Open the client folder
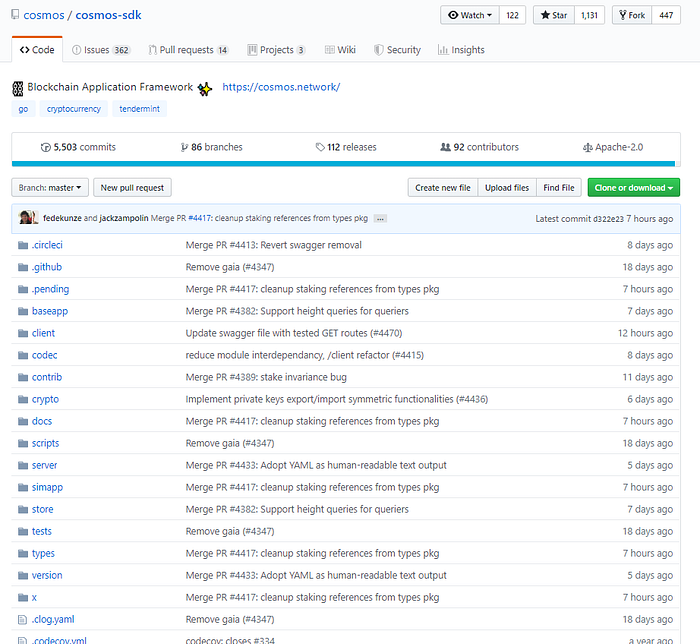Viewport: 700px width, 644px height. [x=43, y=333]
